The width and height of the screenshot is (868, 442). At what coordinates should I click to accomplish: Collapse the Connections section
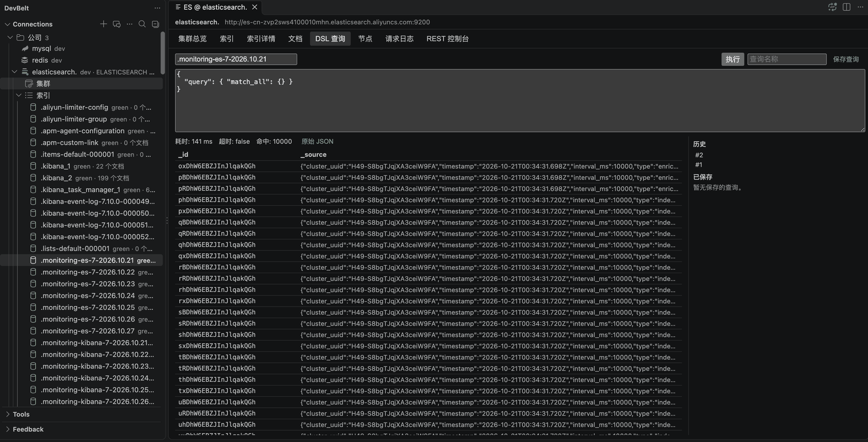tap(8, 24)
